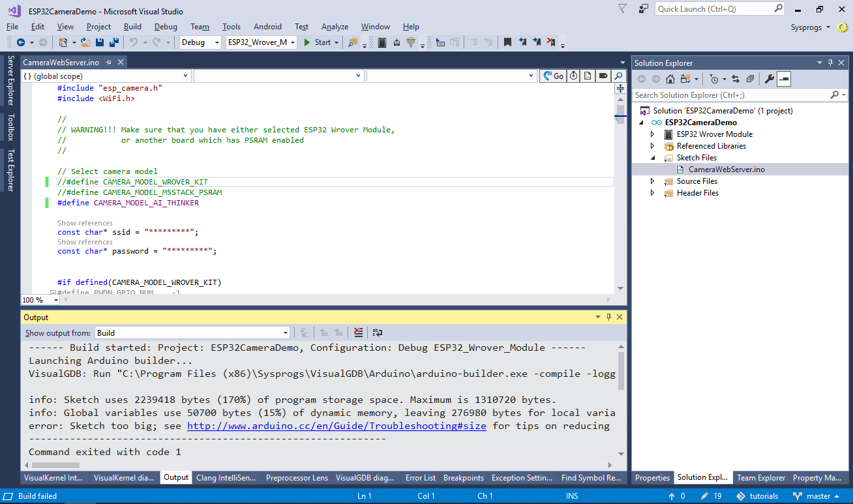Open the Analyze menu
The height and width of the screenshot is (504, 853).
point(335,27)
